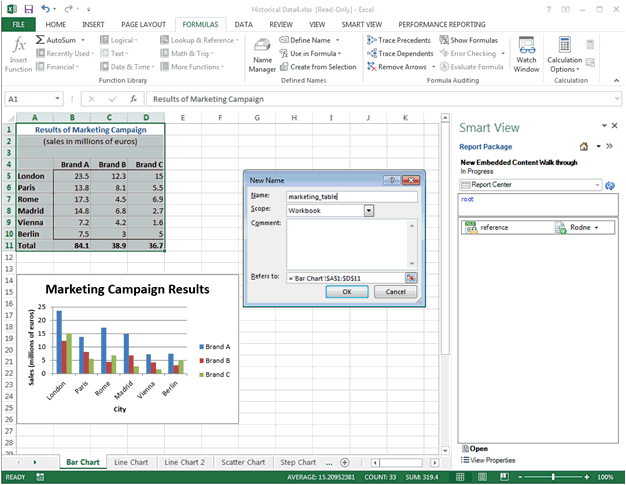Open Use in Formula list
The image size is (626, 485).
(310, 53)
